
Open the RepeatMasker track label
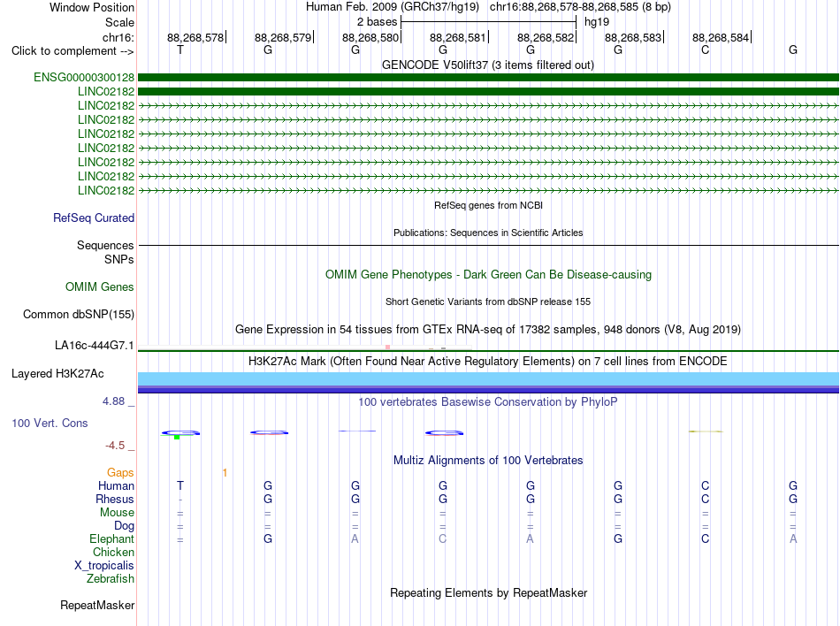(x=97, y=605)
